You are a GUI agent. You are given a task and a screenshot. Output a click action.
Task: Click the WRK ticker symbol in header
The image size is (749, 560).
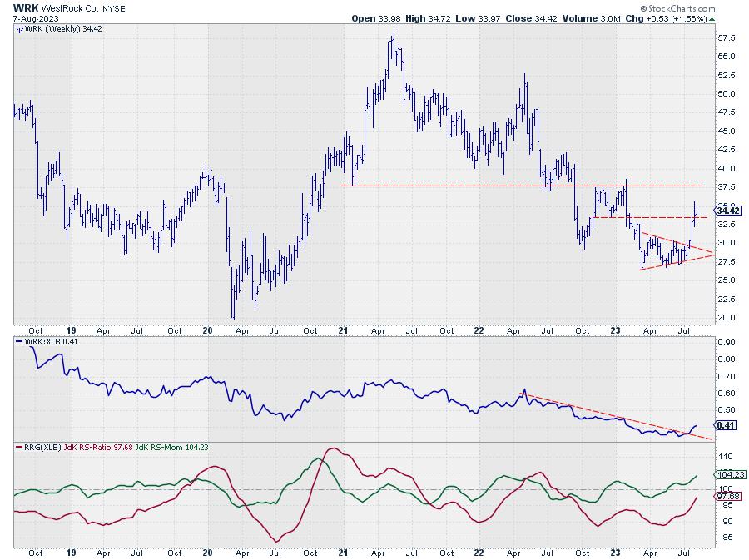click(x=27, y=7)
